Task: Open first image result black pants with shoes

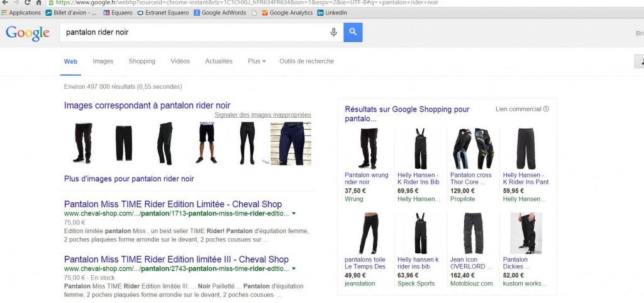Action: pyautogui.click(x=84, y=143)
